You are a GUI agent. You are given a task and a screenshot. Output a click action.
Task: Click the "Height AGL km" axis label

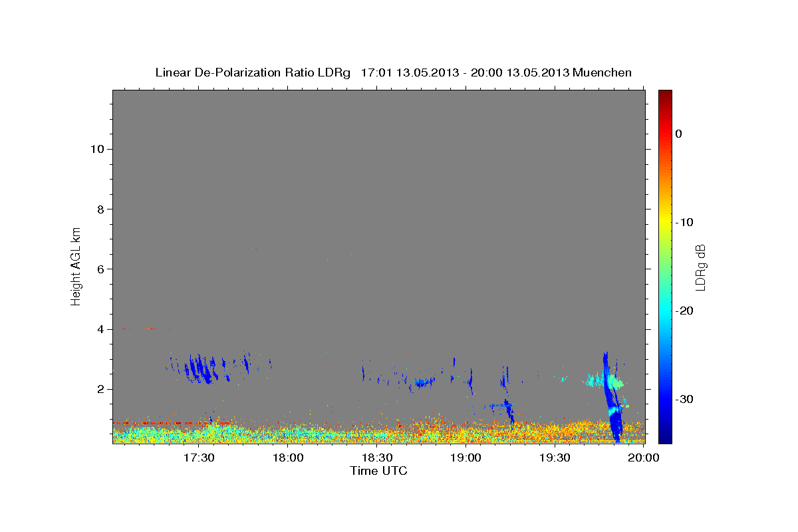(76, 266)
